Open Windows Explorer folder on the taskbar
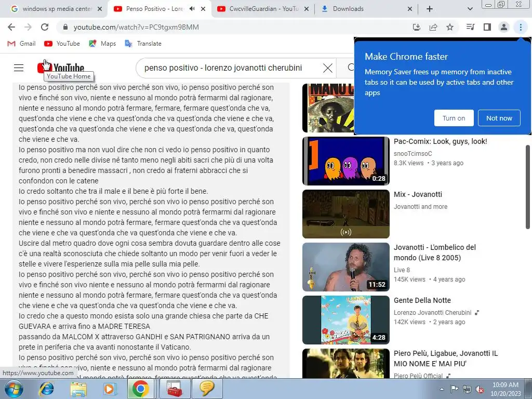 click(x=78, y=389)
